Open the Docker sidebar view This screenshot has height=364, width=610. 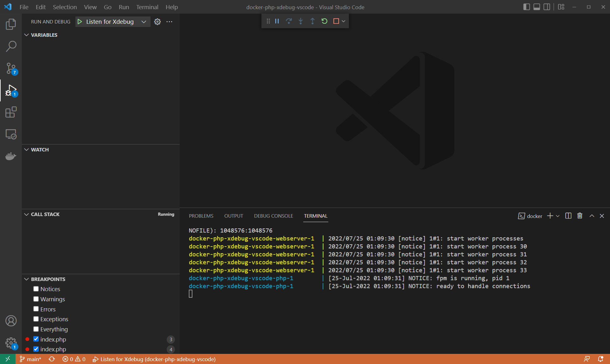click(x=11, y=156)
